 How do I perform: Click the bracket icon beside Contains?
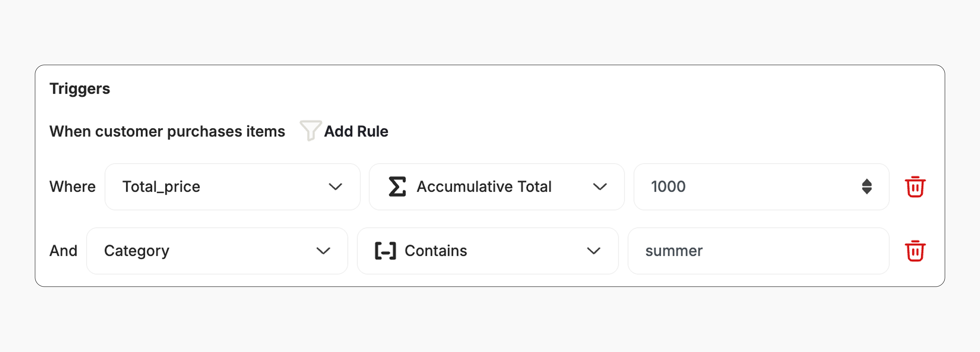[x=385, y=251]
